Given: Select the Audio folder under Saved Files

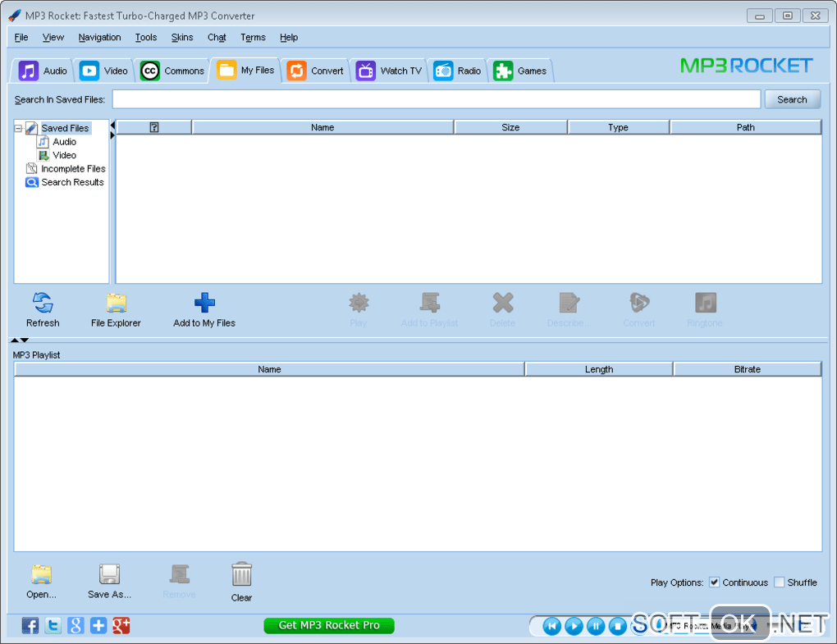Looking at the screenshot, I should [64, 142].
